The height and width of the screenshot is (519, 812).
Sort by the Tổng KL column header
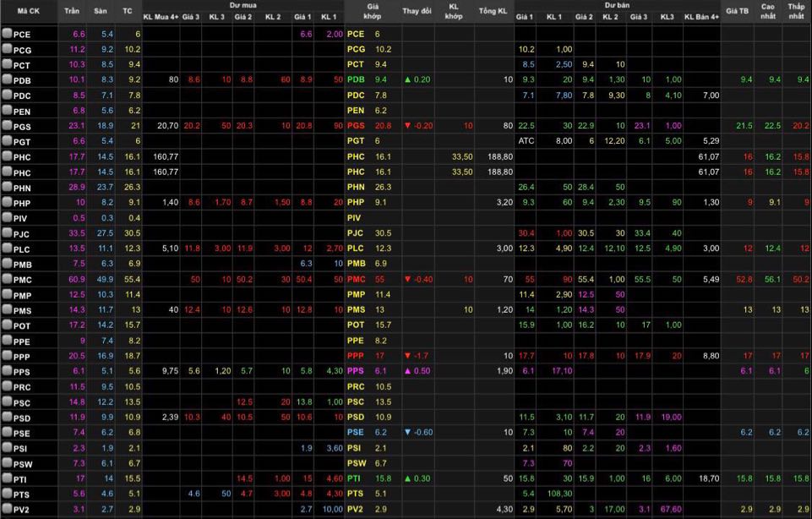(x=493, y=11)
